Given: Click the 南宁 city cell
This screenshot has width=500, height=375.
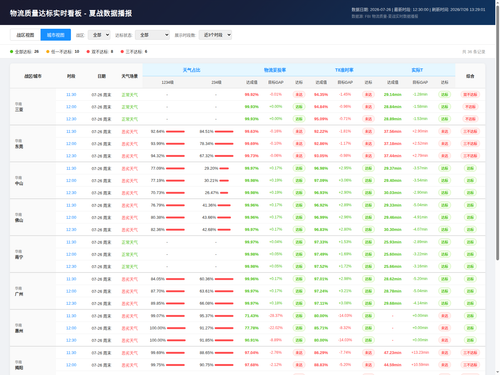Looking at the screenshot, I should click(x=33, y=255).
